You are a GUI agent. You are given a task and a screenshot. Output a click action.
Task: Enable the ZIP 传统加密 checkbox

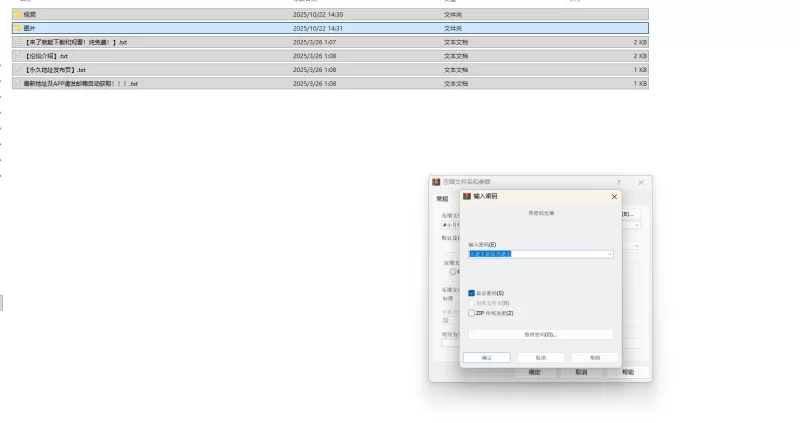472,313
